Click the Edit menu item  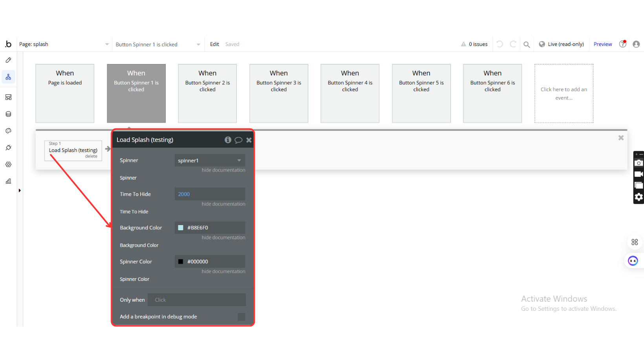pyautogui.click(x=214, y=44)
